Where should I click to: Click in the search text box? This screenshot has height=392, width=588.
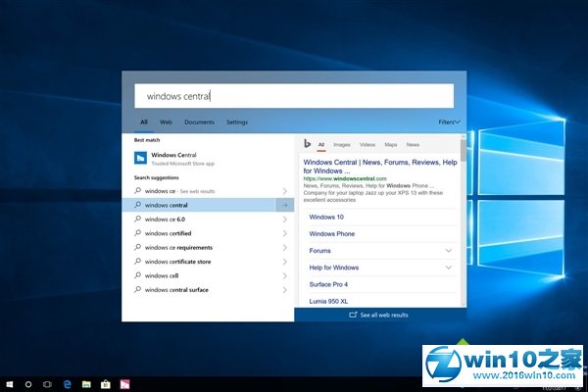click(294, 96)
